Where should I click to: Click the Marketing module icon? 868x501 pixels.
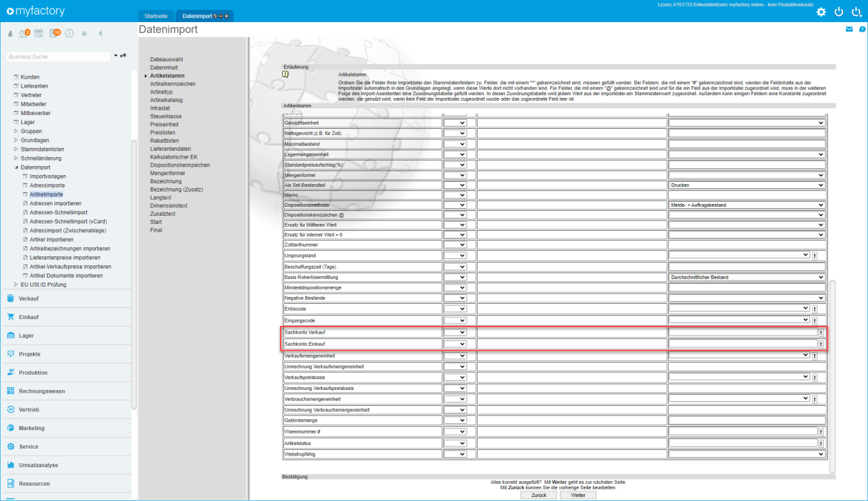[10, 428]
